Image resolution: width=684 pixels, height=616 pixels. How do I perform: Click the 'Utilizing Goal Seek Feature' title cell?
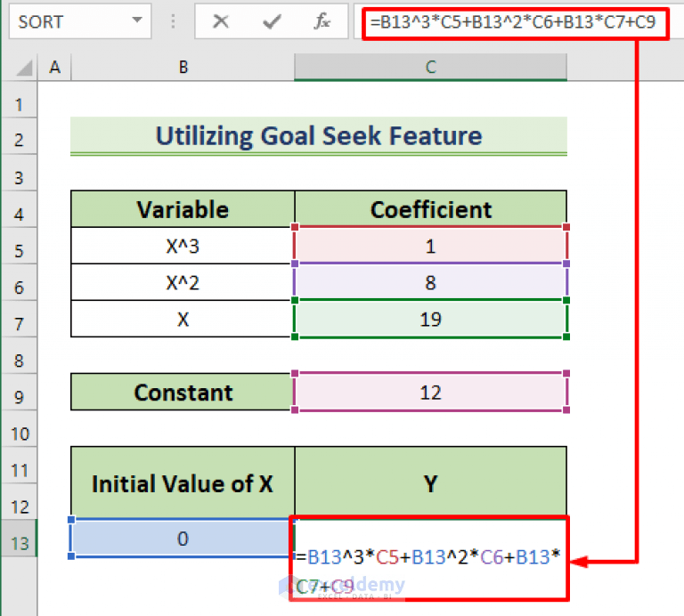point(319,135)
